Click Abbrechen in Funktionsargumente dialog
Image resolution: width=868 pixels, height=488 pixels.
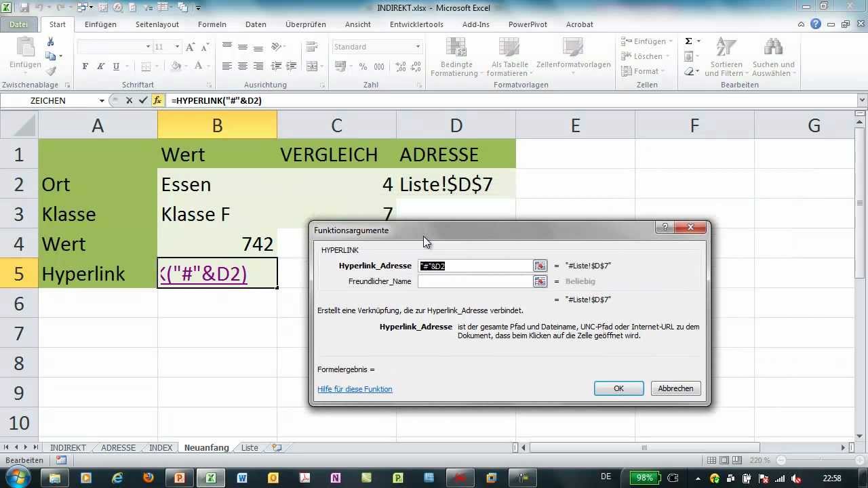coord(675,388)
